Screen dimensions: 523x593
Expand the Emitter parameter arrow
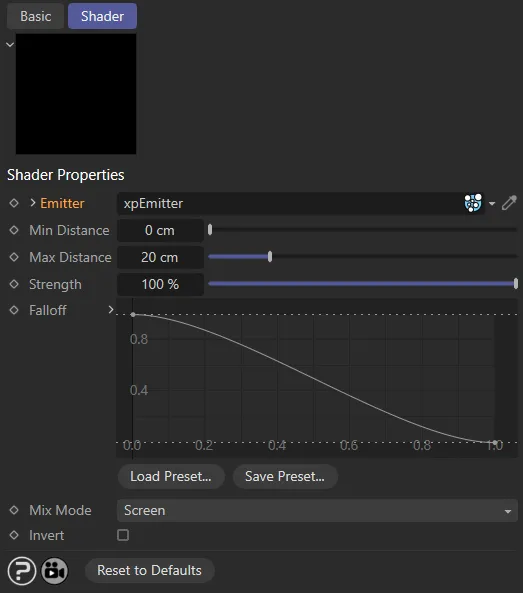33,203
